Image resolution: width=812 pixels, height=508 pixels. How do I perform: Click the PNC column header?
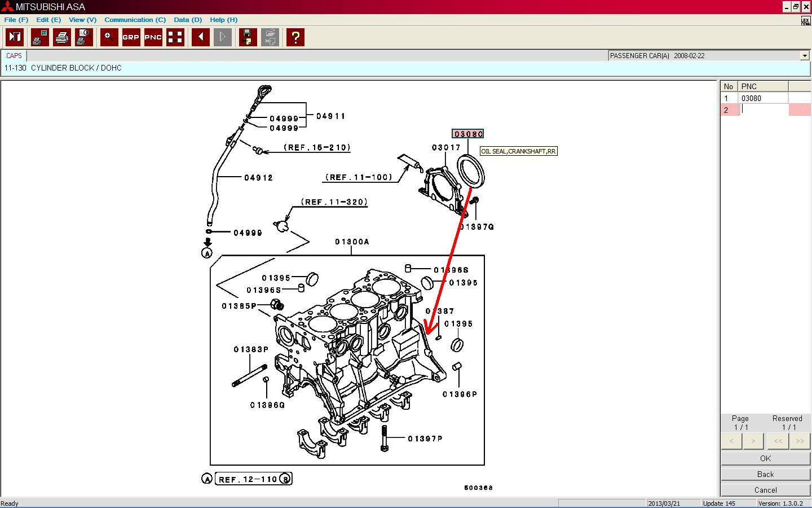tap(764, 86)
